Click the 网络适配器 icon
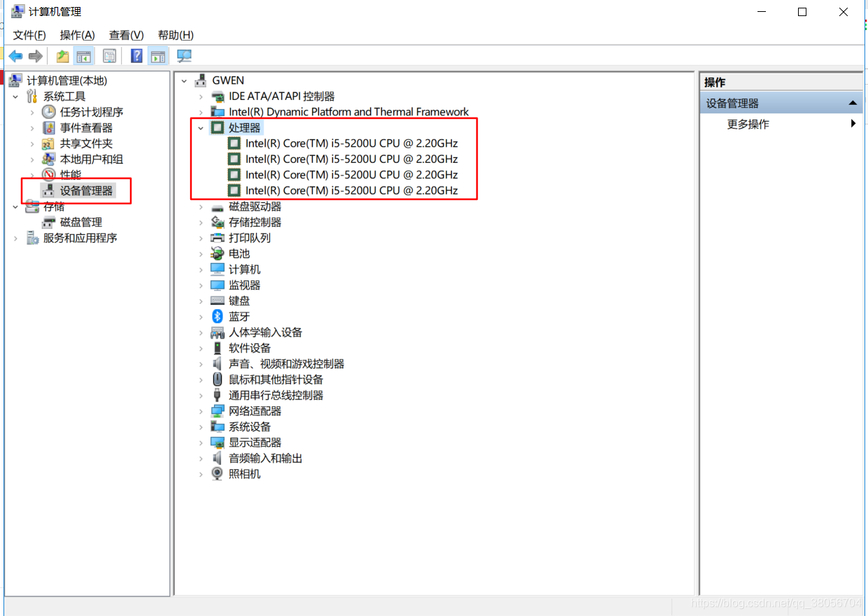This screenshot has height=616, width=868. point(218,410)
